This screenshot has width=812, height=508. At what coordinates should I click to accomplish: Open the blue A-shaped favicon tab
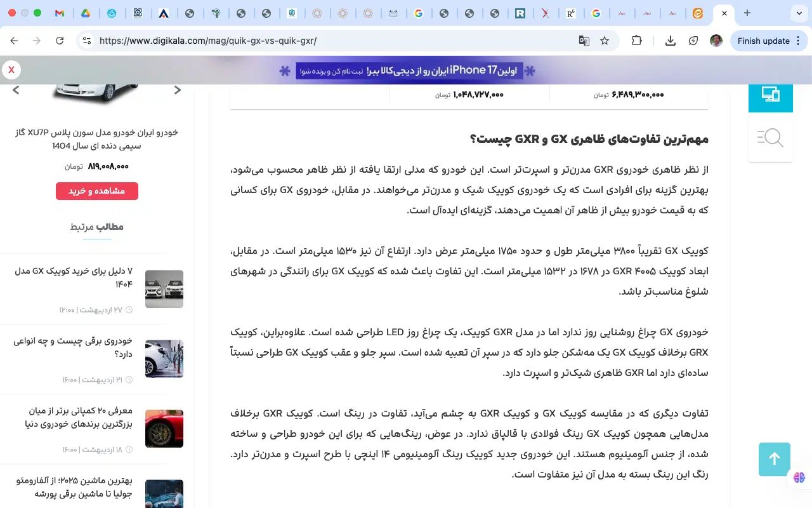click(164, 13)
